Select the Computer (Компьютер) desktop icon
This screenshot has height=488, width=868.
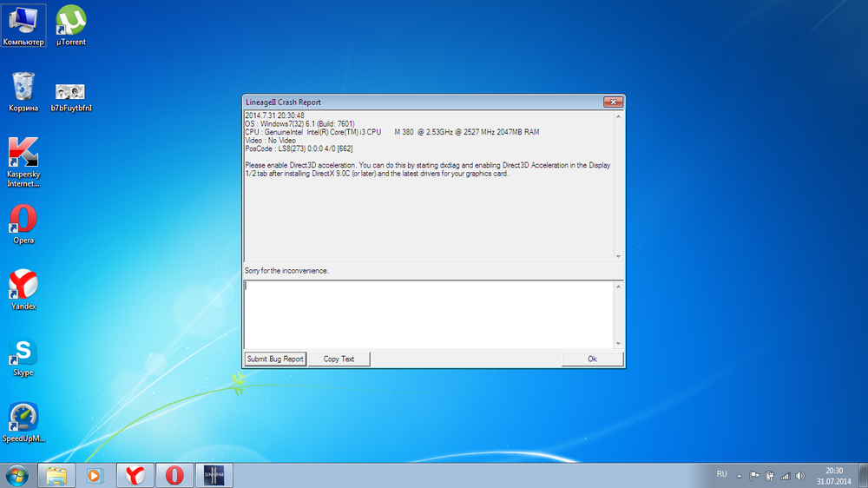[23, 21]
